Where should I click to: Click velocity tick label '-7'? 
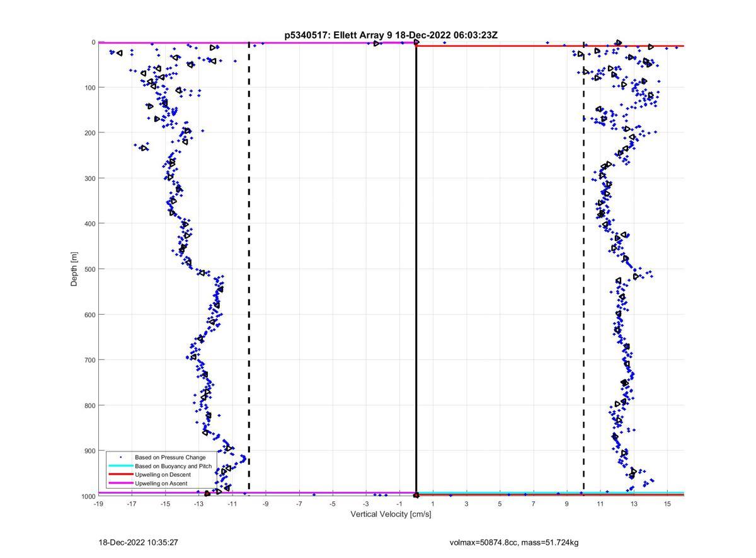(x=299, y=504)
